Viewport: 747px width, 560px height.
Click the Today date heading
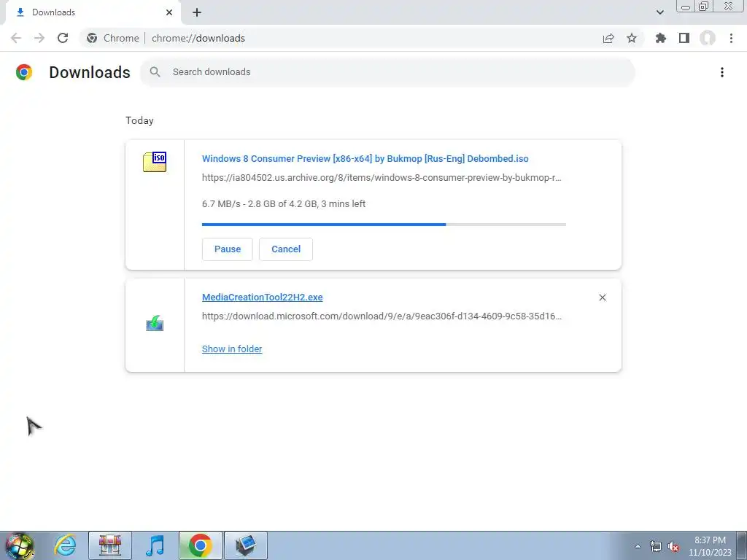[139, 120]
